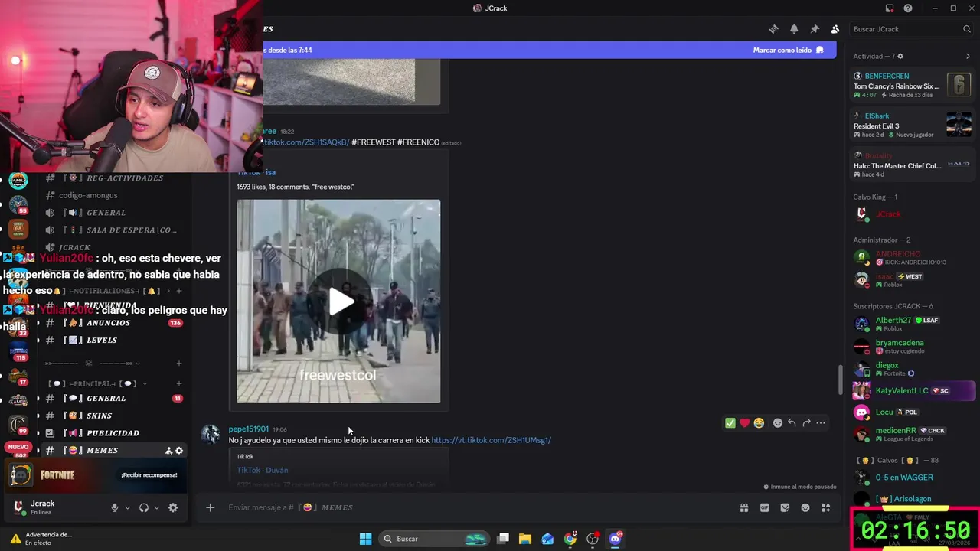Open the Help question mark icon

click(x=908, y=8)
